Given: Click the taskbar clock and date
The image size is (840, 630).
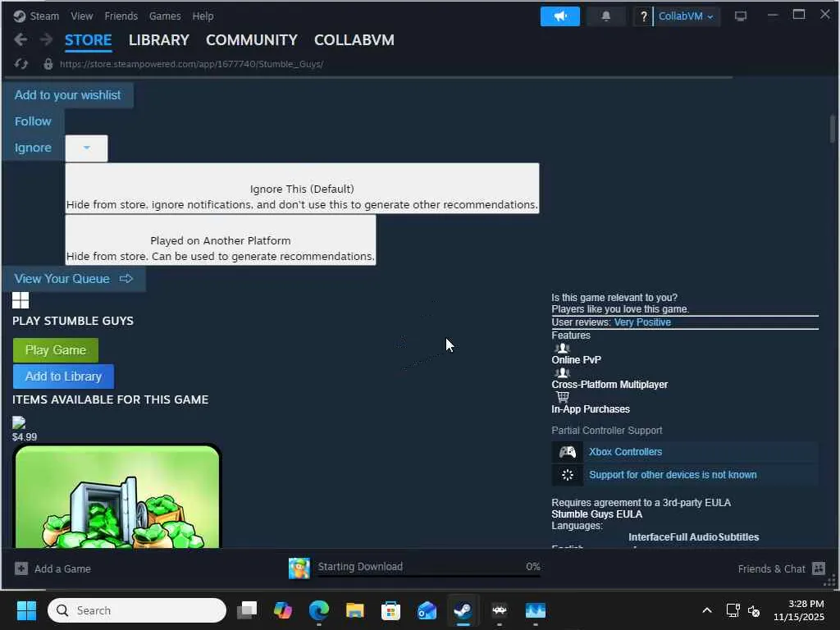Looking at the screenshot, I should pyautogui.click(x=798, y=610).
